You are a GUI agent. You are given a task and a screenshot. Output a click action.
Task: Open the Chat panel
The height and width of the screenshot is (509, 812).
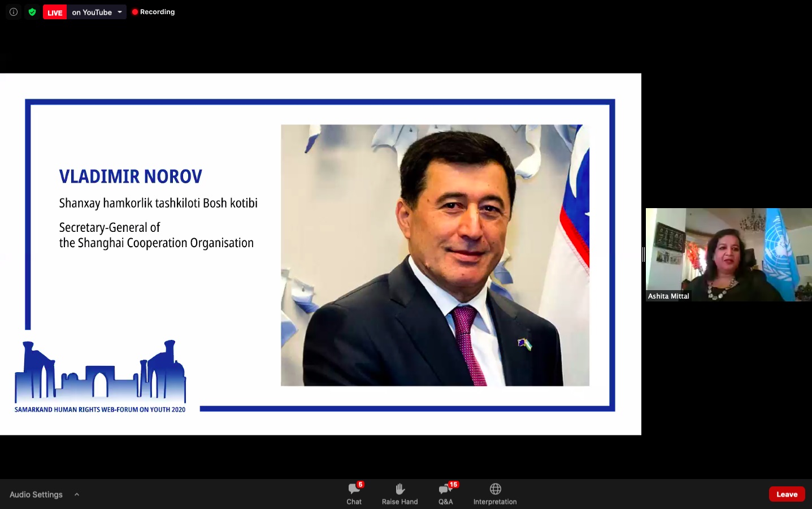tap(354, 493)
